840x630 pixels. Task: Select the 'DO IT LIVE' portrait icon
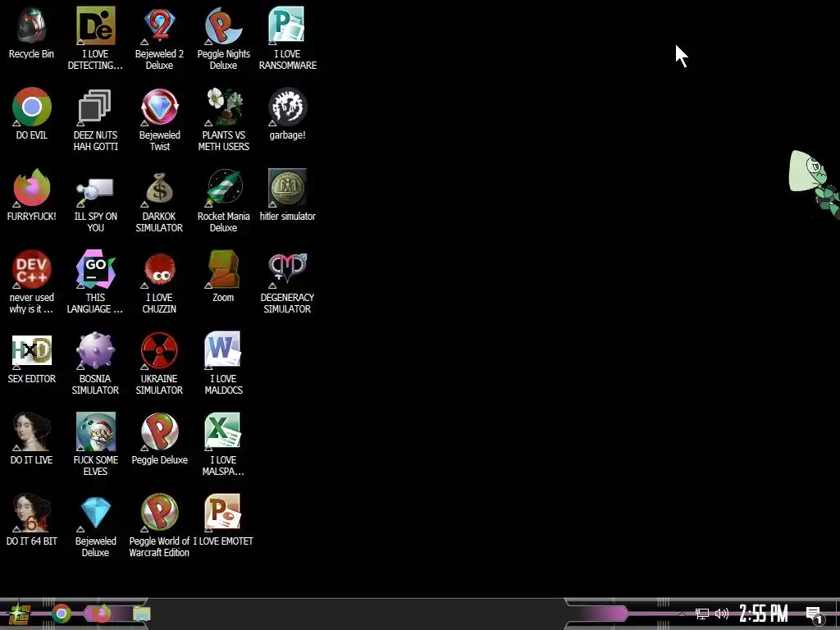point(32,431)
